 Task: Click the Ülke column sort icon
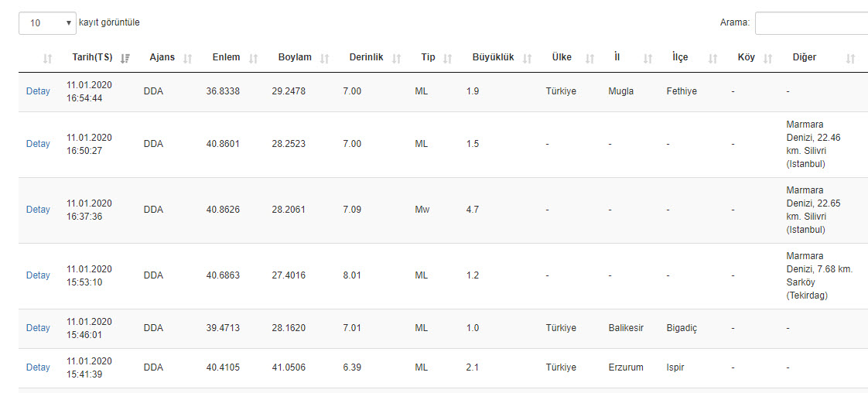click(x=590, y=58)
